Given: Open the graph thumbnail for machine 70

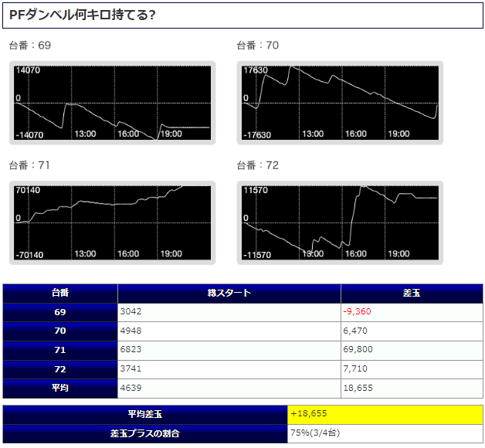Looking at the screenshot, I should point(340,103).
